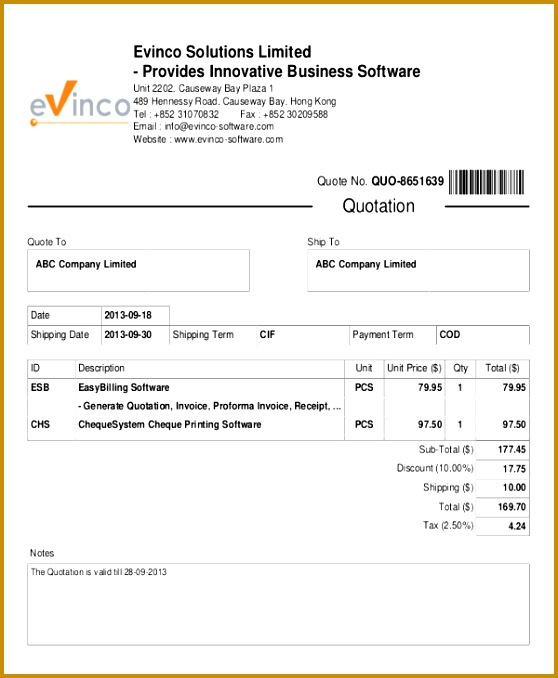Click the "Shipping Term" label
The height and width of the screenshot is (678, 558).
pos(203,335)
